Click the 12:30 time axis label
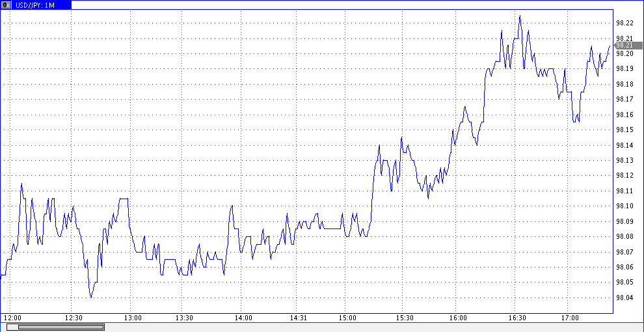 (74, 318)
